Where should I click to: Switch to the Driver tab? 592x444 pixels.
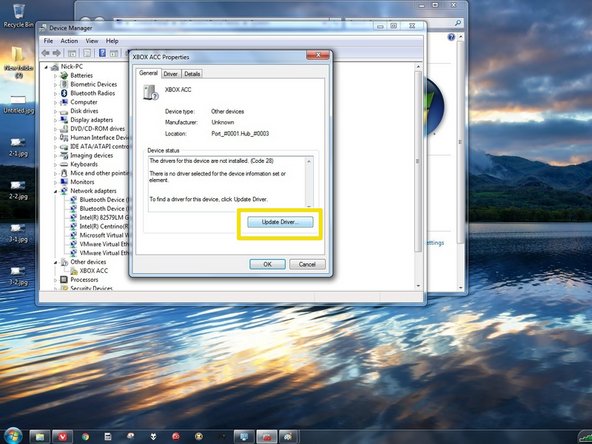coord(170,74)
